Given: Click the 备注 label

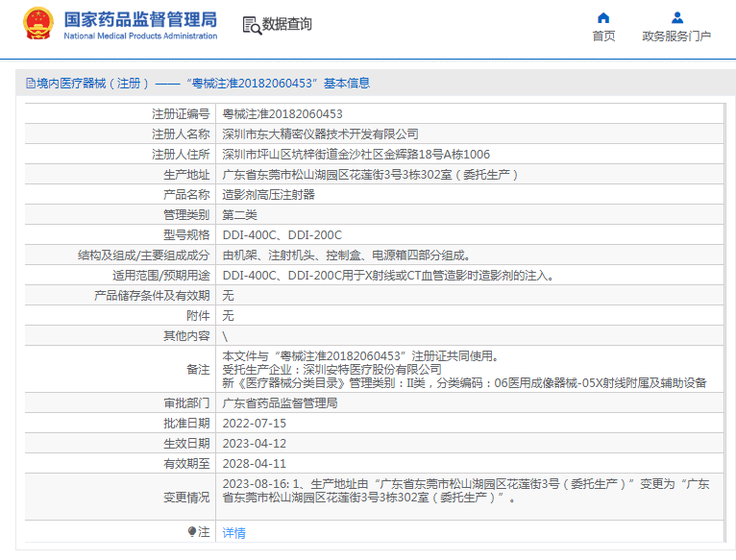Looking at the screenshot, I should (x=198, y=370).
